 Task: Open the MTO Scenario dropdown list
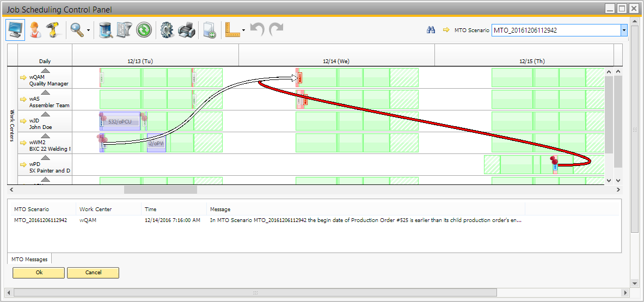(x=624, y=30)
